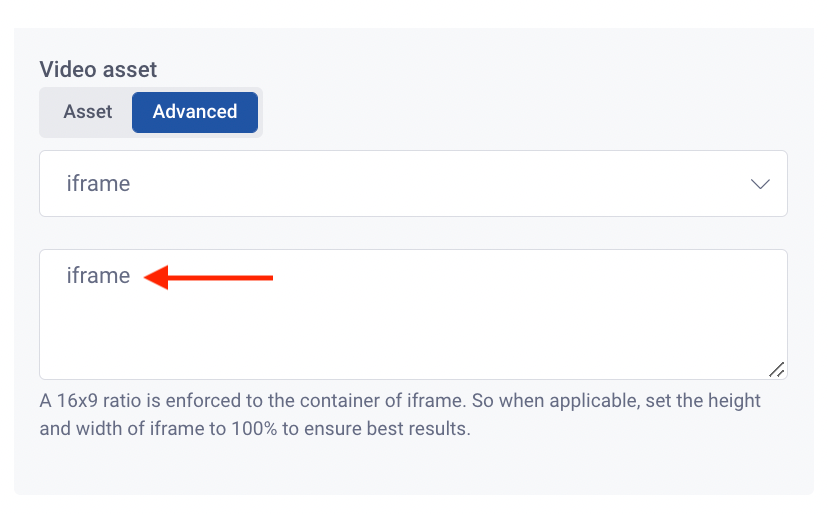Image resolution: width=828 pixels, height=514 pixels.
Task: Open the iframe type dropdown
Action: (413, 183)
